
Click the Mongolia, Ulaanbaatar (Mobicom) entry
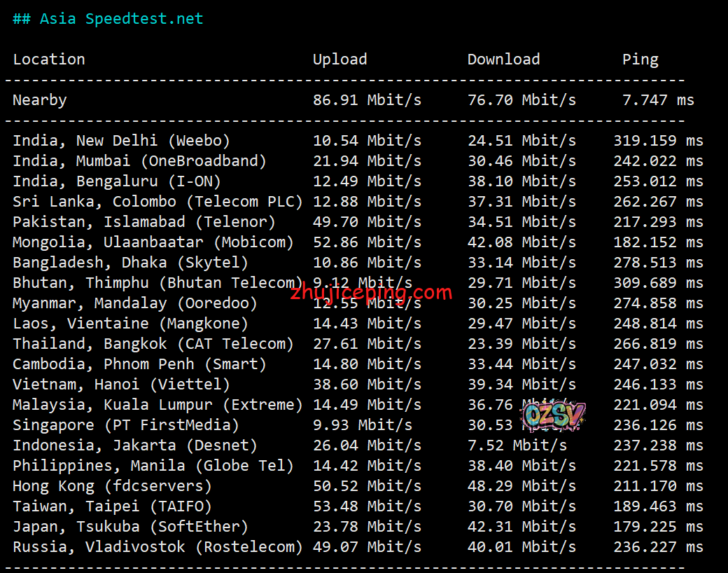[153, 242]
